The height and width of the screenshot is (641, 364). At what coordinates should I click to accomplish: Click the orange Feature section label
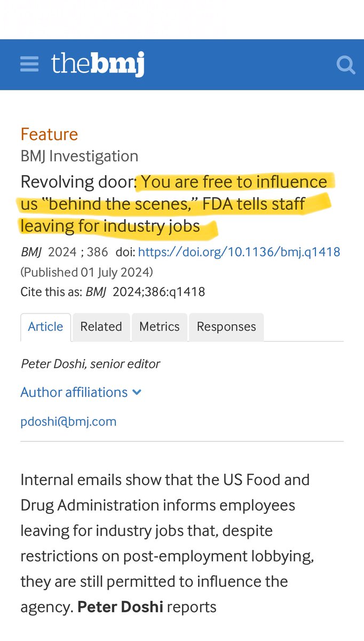click(x=49, y=134)
